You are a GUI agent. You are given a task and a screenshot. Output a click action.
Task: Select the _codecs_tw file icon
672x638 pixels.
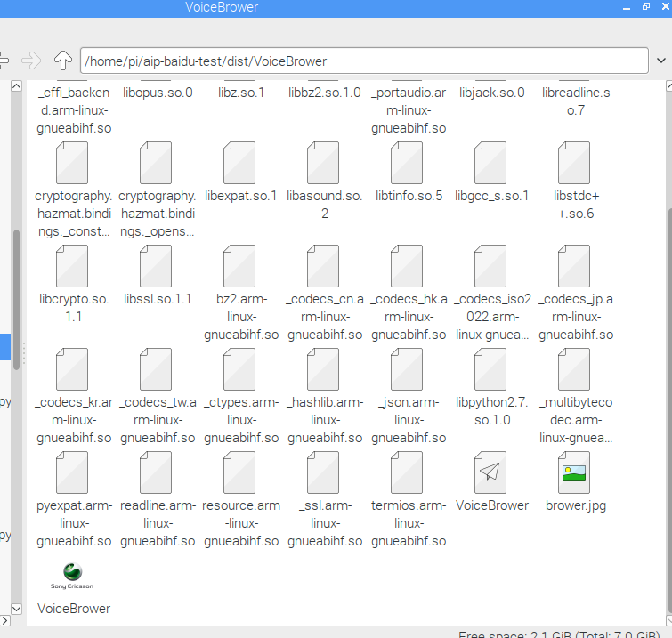tap(156, 370)
